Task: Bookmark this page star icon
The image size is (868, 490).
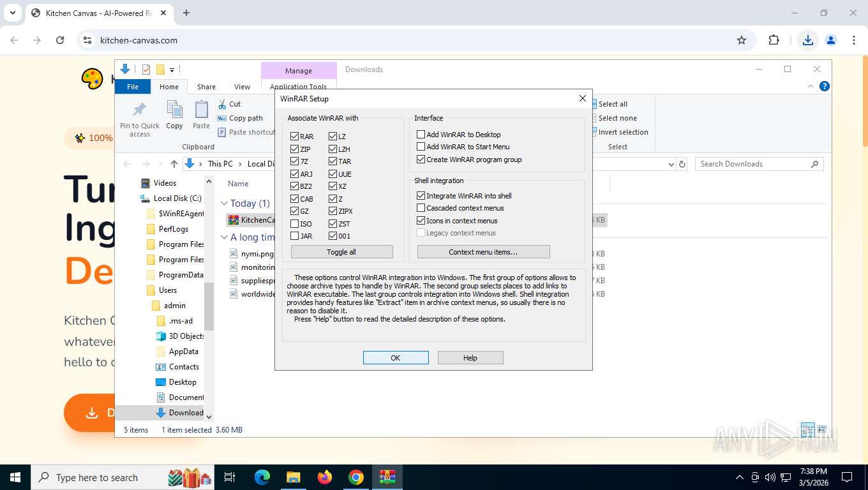Action: [x=742, y=40]
